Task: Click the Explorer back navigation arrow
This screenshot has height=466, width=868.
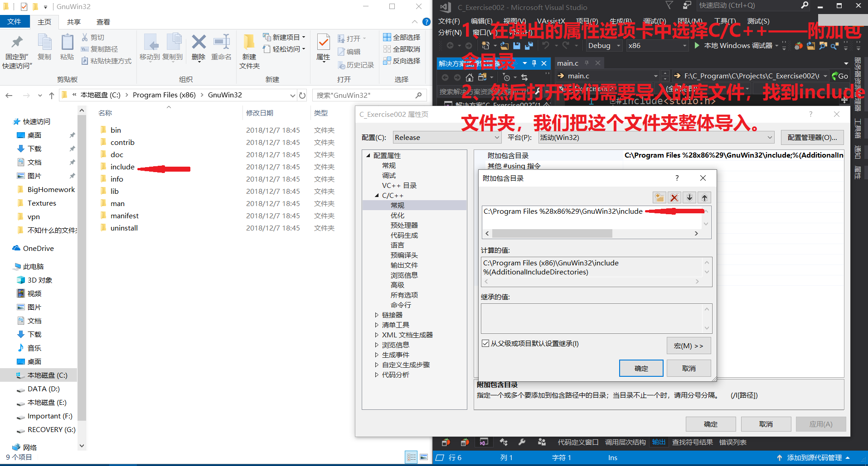Action: (x=9, y=95)
